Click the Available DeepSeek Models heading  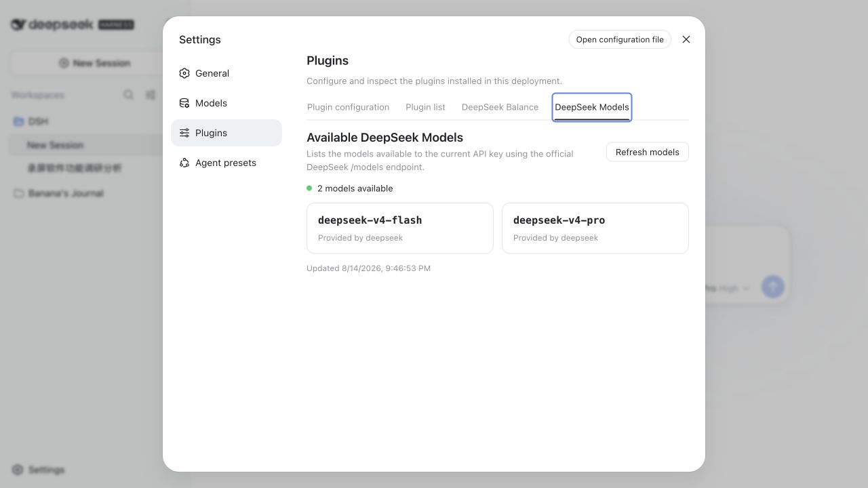click(x=384, y=138)
